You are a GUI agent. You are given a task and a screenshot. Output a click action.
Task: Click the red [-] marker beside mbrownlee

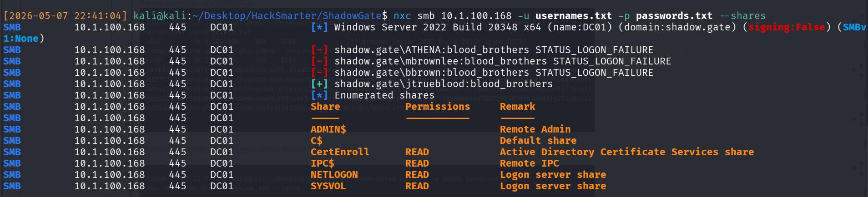pyautogui.click(x=319, y=61)
